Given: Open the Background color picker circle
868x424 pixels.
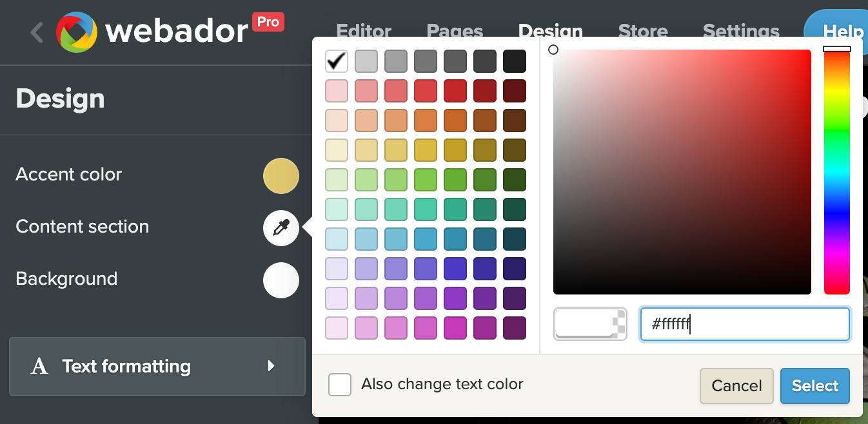Looking at the screenshot, I should click(x=281, y=280).
